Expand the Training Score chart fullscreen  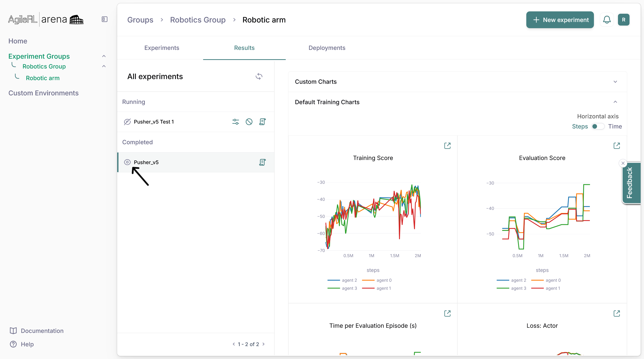point(447,146)
